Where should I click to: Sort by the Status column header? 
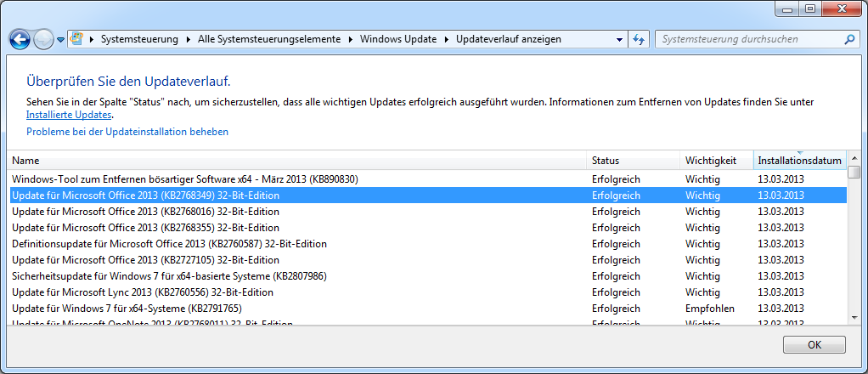634,160
